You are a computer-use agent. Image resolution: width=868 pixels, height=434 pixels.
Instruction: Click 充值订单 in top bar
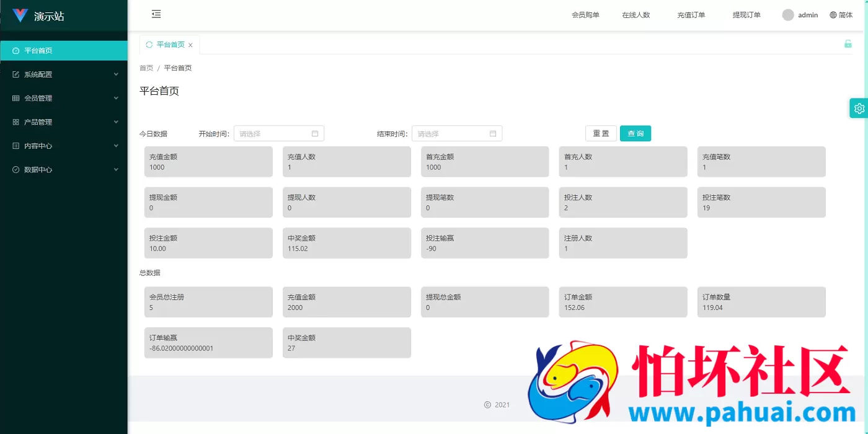691,15
